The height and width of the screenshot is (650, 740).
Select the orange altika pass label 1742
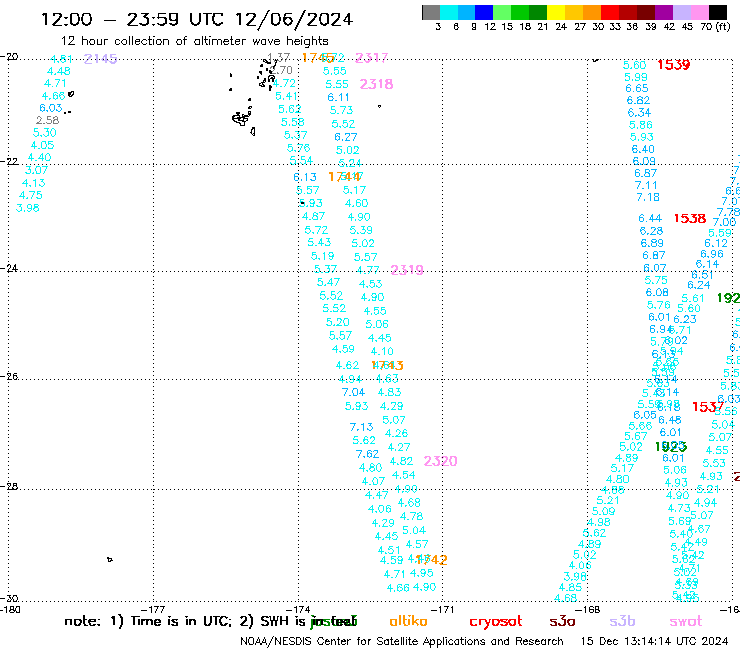(x=432, y=560)
